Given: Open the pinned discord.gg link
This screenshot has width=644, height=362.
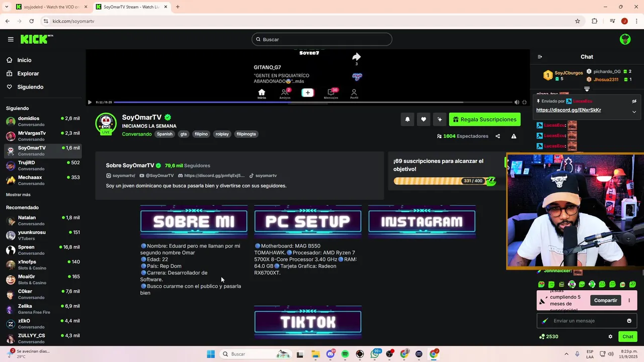Looking at the screenshot, I should (x=569, y=110).
